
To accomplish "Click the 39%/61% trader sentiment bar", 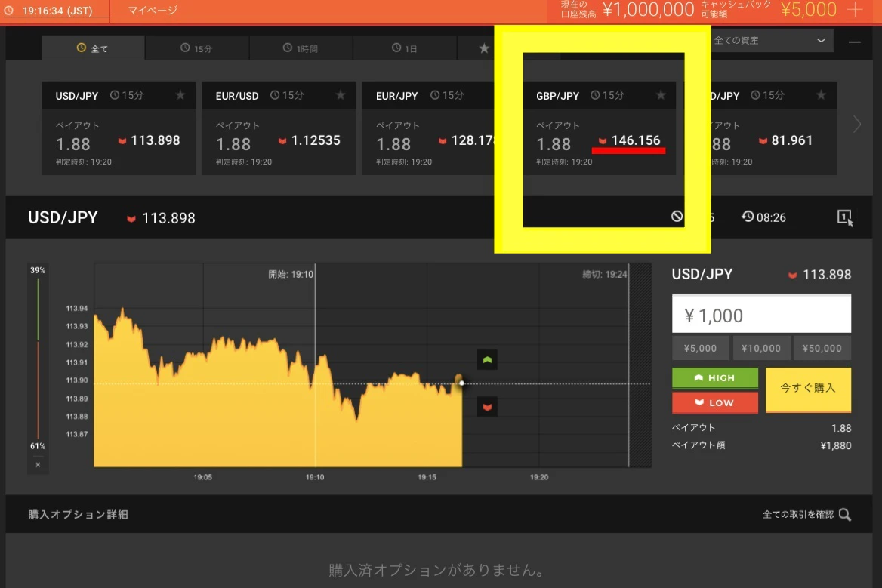I will (38, 359).
